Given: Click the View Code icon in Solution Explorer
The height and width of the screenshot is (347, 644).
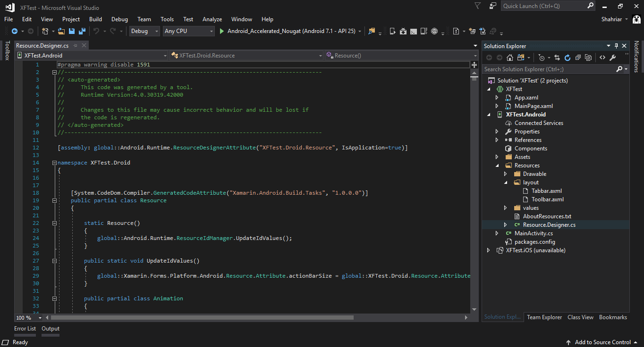Looking at the screenshot, I should point(602,58).
